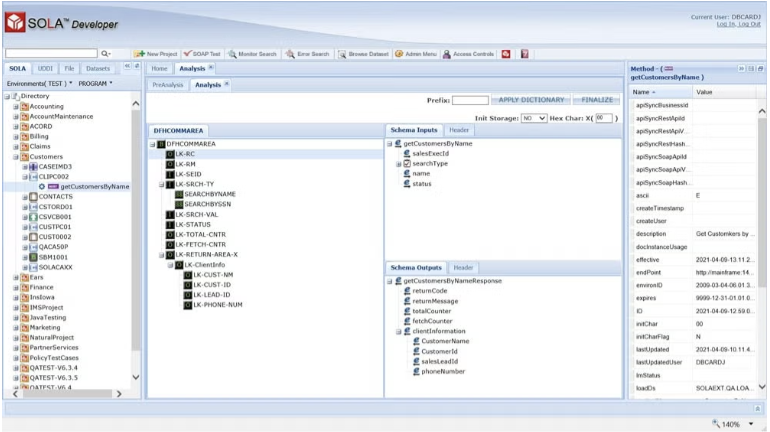Click the endPoint property row

tap(693, 272)
